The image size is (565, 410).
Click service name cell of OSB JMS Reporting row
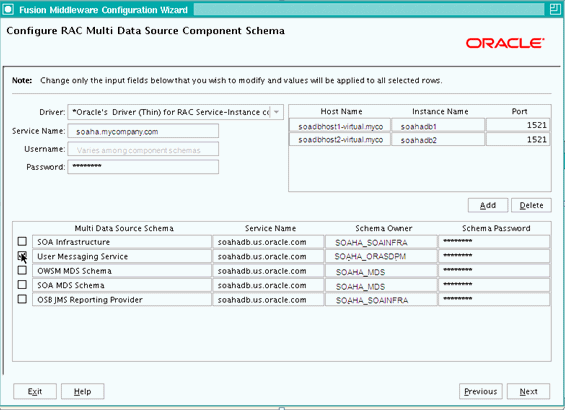click(x=268, y=299)
